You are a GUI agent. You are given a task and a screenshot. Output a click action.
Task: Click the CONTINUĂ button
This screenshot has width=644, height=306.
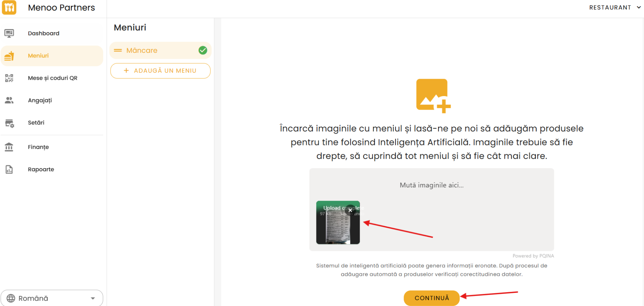[432, 298]
